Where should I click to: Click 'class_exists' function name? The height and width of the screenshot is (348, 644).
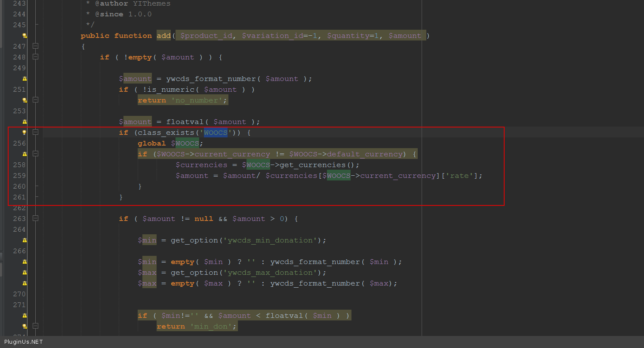pos(166,133)
